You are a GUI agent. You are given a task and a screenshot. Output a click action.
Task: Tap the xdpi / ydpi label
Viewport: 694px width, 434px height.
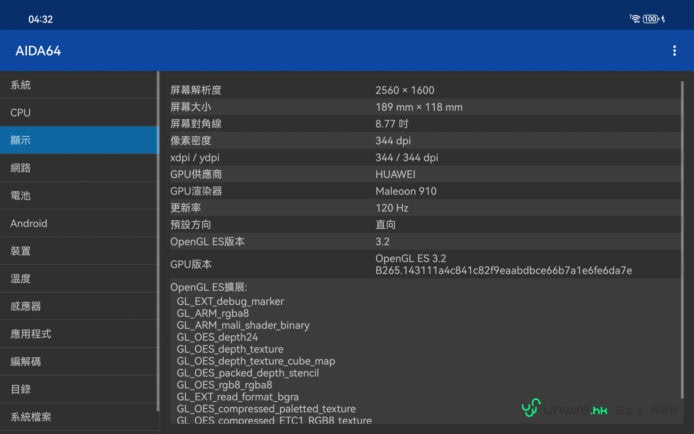(195, 157)
